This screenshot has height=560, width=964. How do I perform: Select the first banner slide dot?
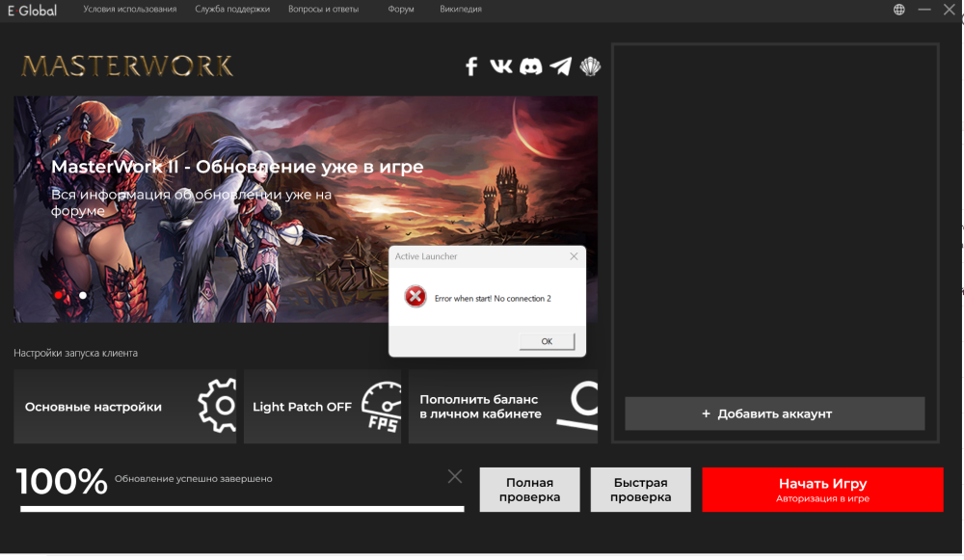(59, 295)
